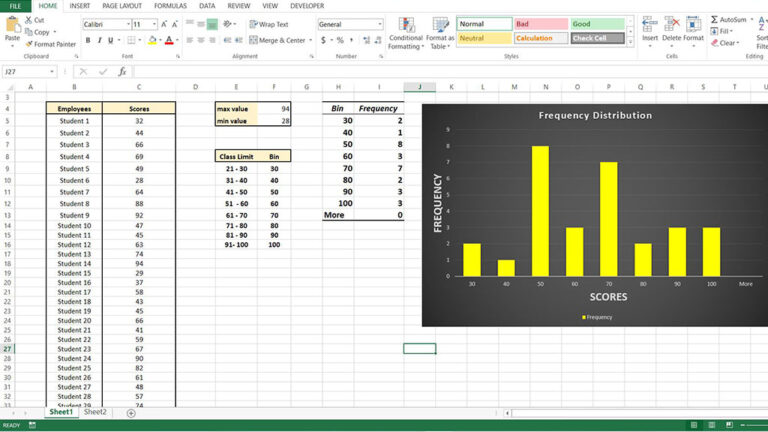Increase font size with the larger A icon

[164, 24]
